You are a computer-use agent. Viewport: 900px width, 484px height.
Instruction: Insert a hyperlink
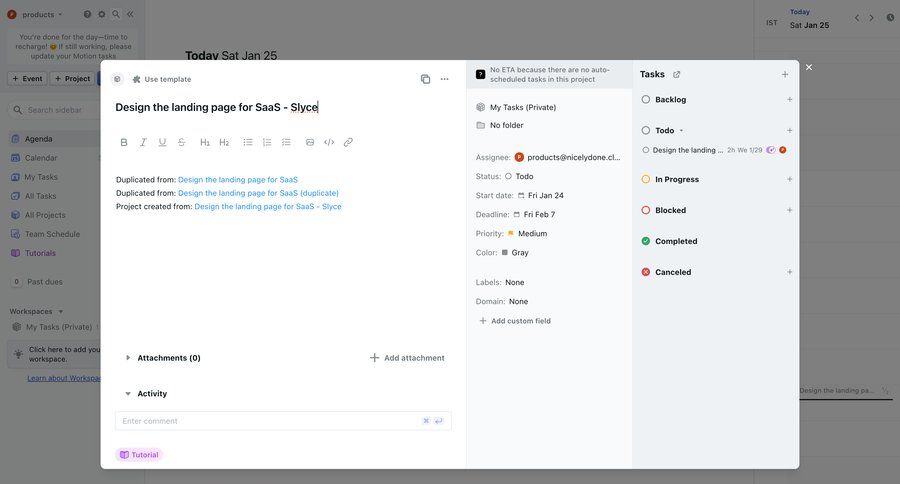coord(348,142)
